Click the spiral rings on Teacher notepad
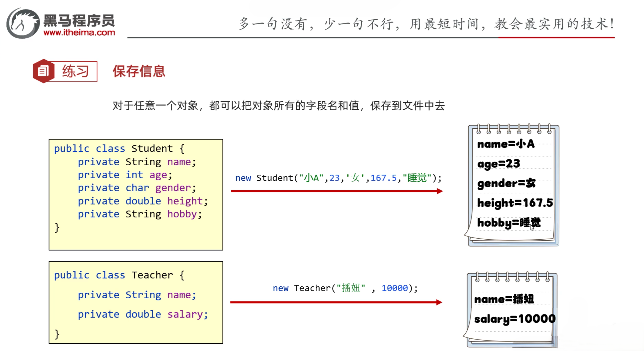 click(512, 277)
